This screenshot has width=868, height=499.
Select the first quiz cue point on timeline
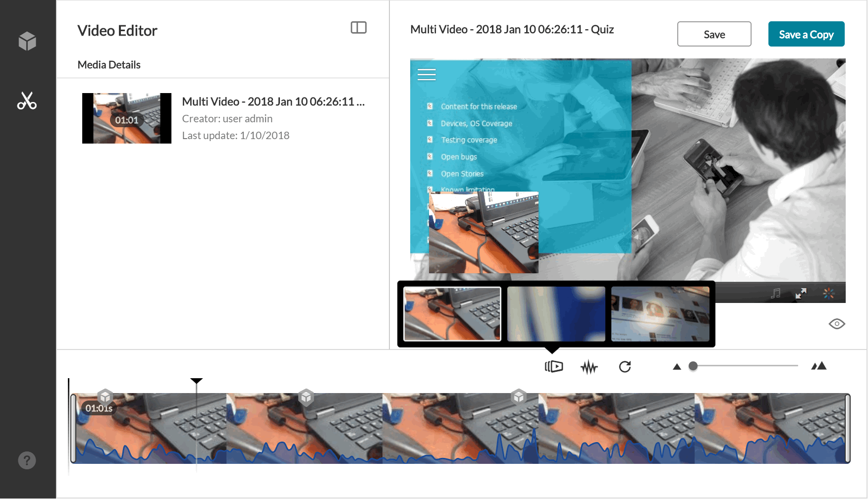pyautogui.click(x=105, y=397)
